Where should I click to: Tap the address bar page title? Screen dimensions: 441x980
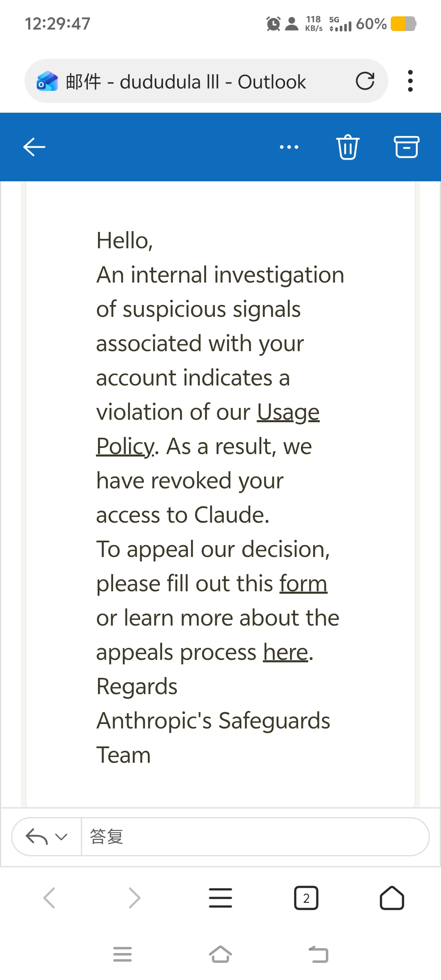(186, 82)
